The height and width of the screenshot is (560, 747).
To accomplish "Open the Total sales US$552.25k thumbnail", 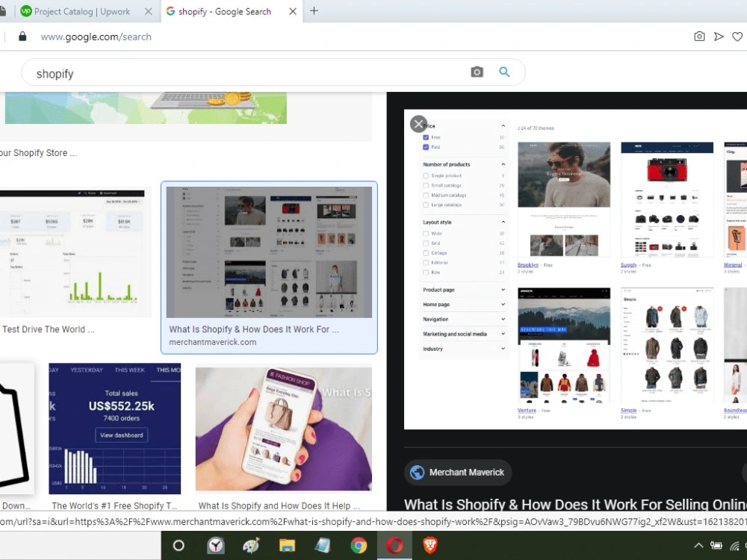I will 115,429.
